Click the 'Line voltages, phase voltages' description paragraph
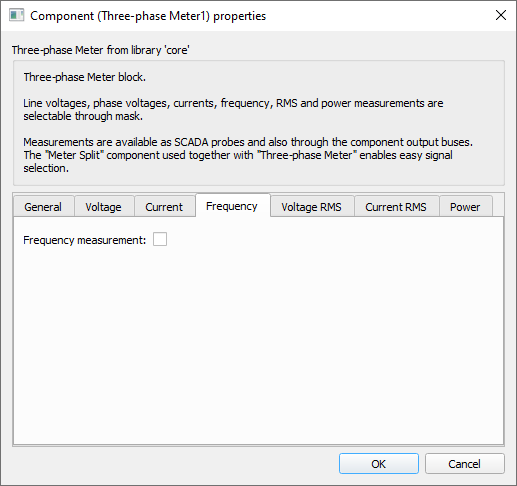This screenshot has height=486, width=517. [x=233, y=110]
